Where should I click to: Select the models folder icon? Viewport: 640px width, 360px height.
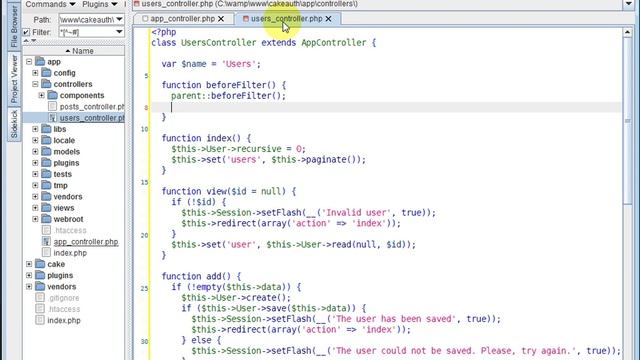(x=46, y=151)
